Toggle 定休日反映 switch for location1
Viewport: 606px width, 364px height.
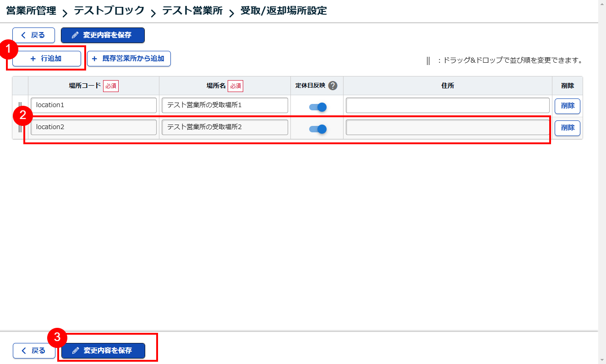click(x=317, y=107)
